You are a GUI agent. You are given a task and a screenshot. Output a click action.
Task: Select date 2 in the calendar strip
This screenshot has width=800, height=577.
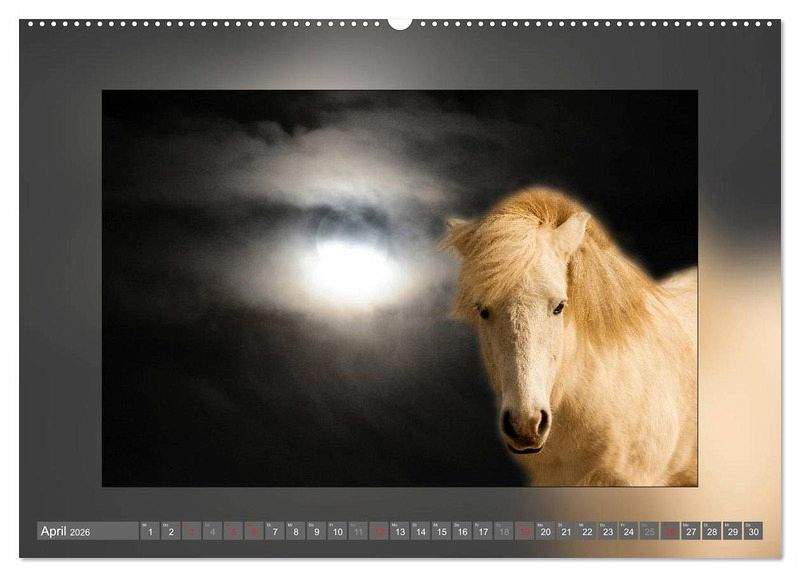click(x=171, y=531)
